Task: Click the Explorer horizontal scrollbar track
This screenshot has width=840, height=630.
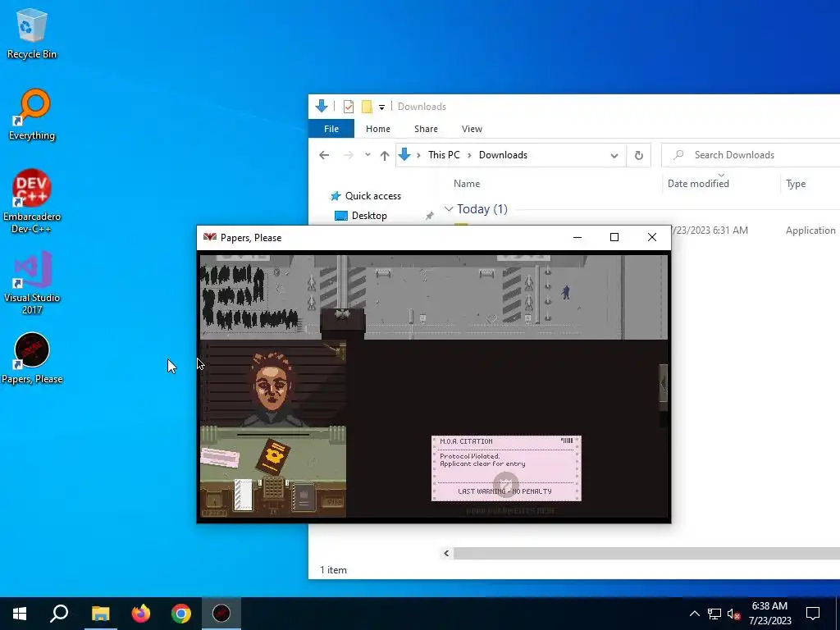Action: click(x=646, y=554)
